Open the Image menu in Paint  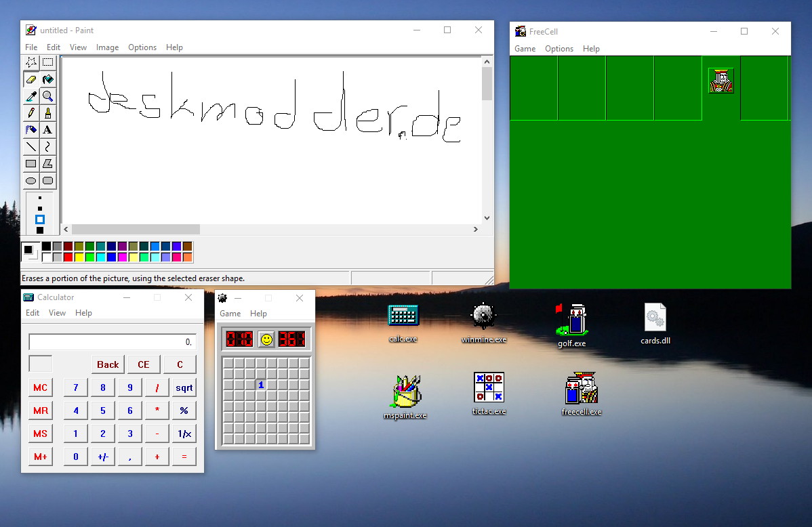(107, 47)
